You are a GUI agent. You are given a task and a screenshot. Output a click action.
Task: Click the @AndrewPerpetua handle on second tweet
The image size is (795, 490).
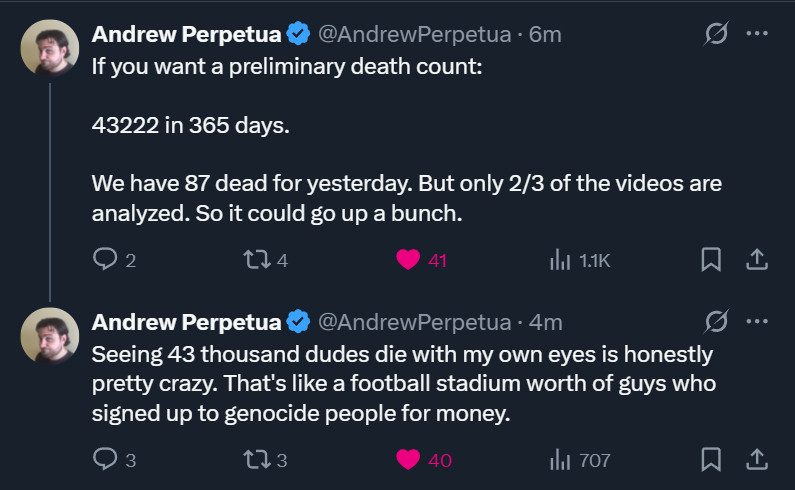[x=414, y=322]
